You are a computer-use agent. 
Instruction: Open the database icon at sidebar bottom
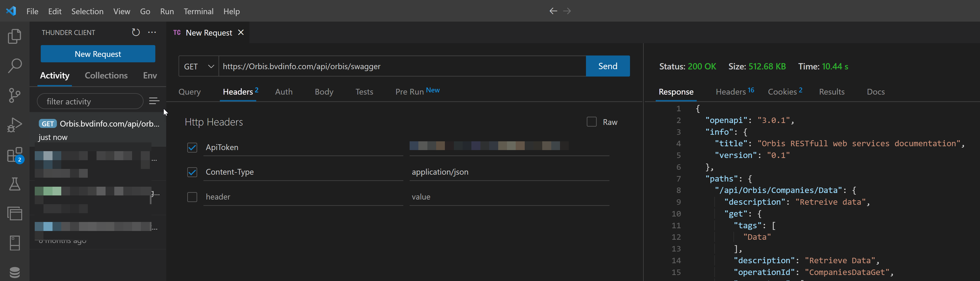[x=14, y=272]
